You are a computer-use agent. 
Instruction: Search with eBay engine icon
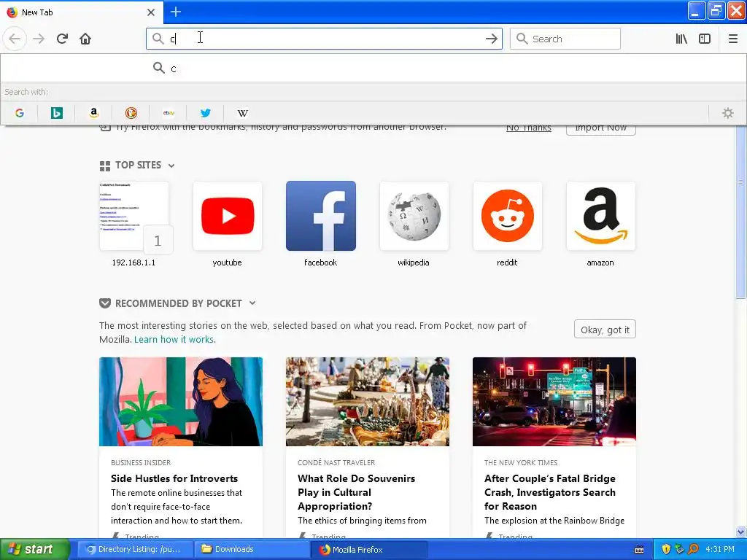(x=169, y=113)
